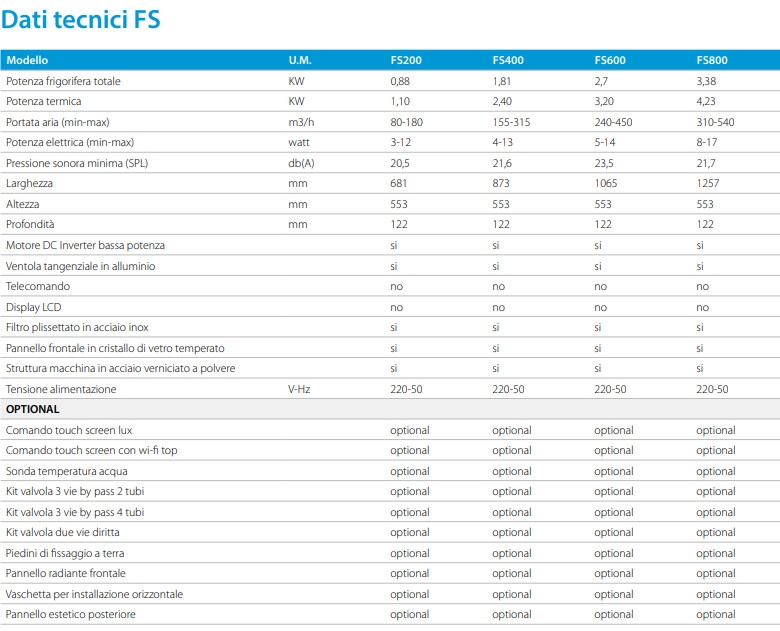Viewport: 780px width, 631px height.
Task: Select 'Kit valvola 3 vie by pass 2 tubi'
Action: (x=75, y=492)
